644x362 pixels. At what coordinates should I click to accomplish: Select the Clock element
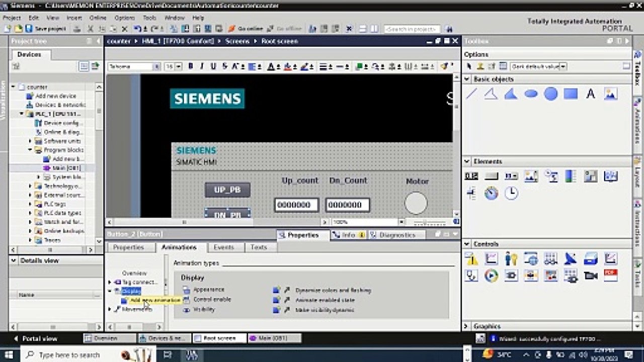[x=511, y=193]
